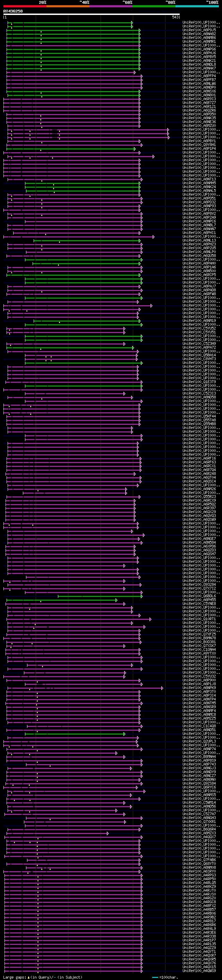Image resolution: width=222 pixels, height=980 pixels.
Task: Select the UniRef100_Q9Y8H1 row label
Action: (199, 145)
